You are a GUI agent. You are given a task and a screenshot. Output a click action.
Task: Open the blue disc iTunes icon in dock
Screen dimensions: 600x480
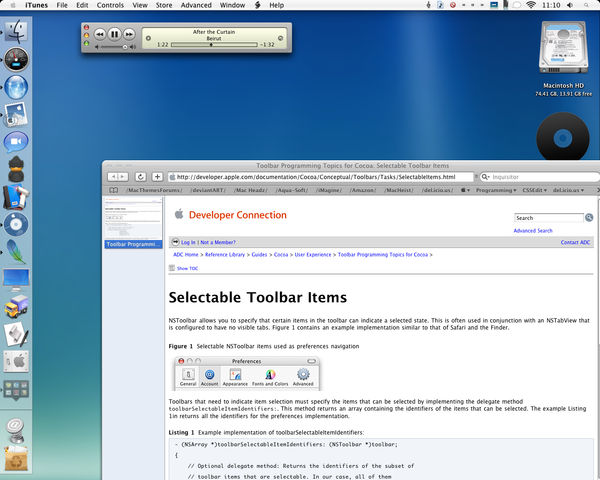16,224
